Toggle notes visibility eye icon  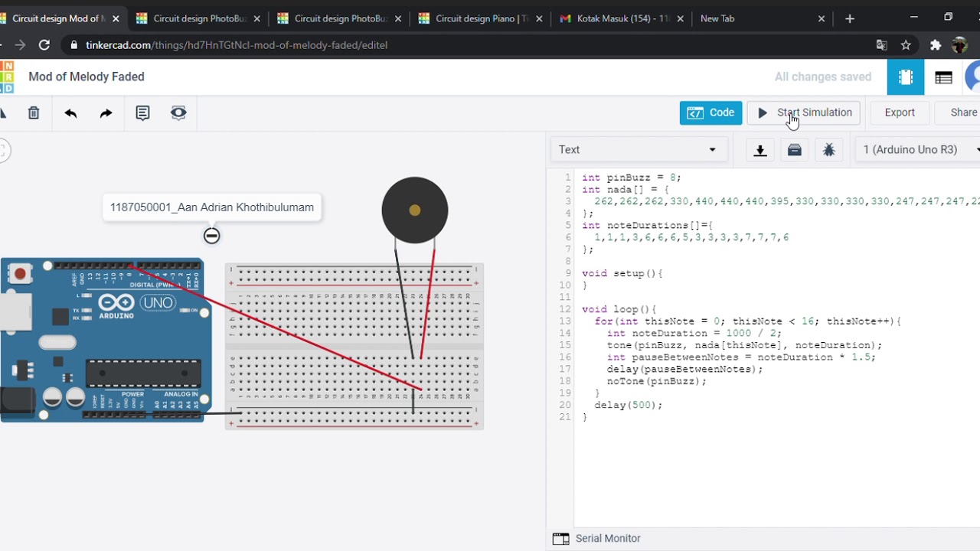click(178, 113)
